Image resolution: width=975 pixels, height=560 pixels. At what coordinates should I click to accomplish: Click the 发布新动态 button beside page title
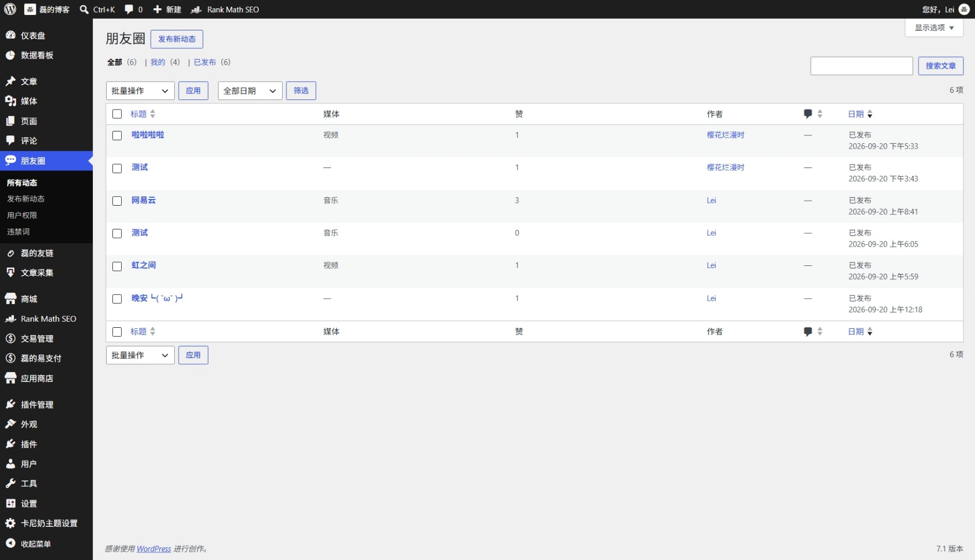pos(177,39)
